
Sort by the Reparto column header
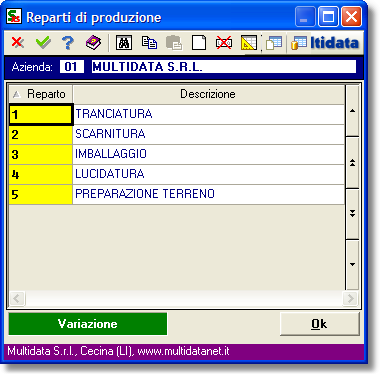click(x=41, y=94)
